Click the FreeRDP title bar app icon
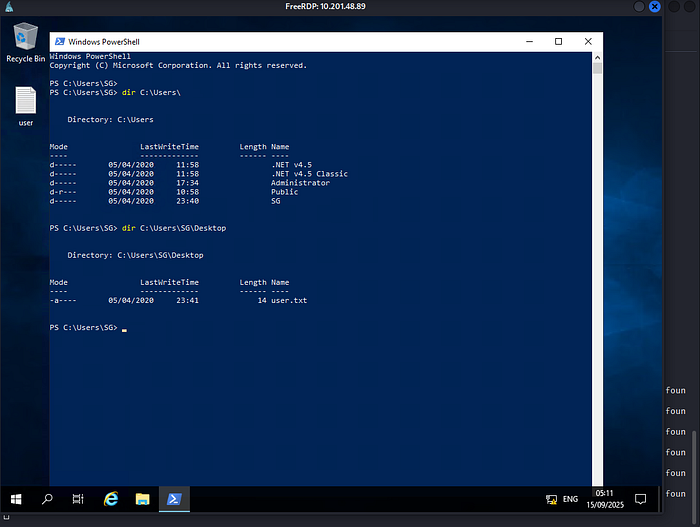Viewport: 700px width, 527px height. coord(9,6)
